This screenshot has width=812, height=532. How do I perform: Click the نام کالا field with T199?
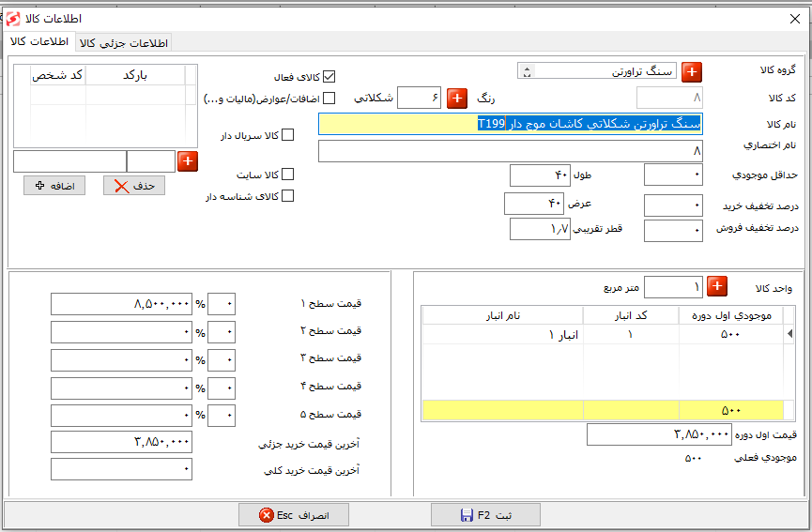(510, 124)
